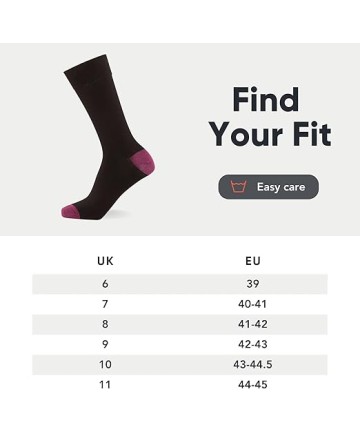Screen dimensions: 360x432
Task: Click the pink toe of the sock
Action: click(70, 211)
